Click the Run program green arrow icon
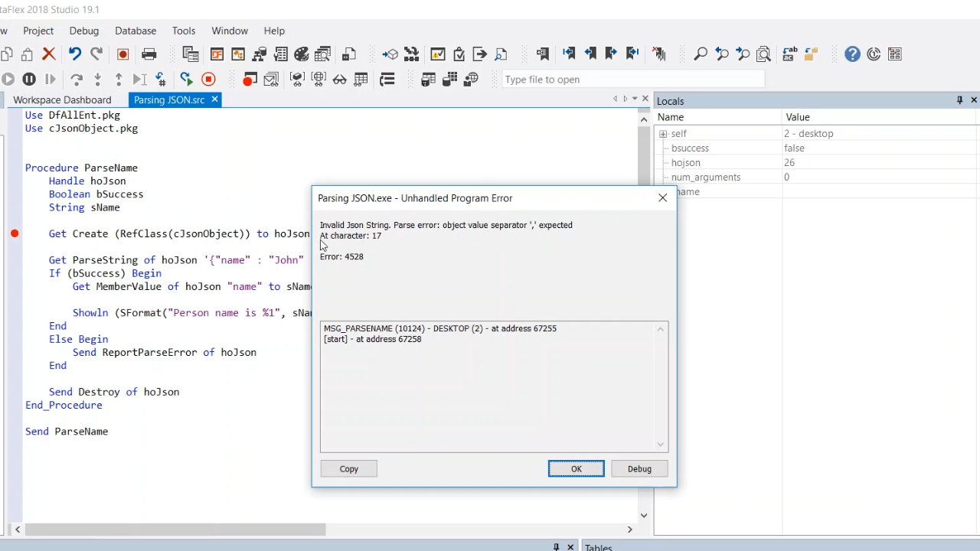 (x=186, y=79)
